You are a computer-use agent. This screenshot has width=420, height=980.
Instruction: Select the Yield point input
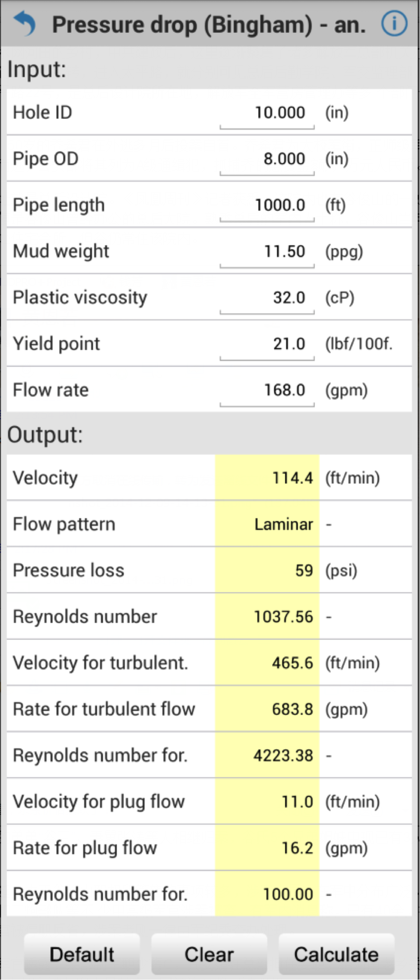tap(267, 344)
